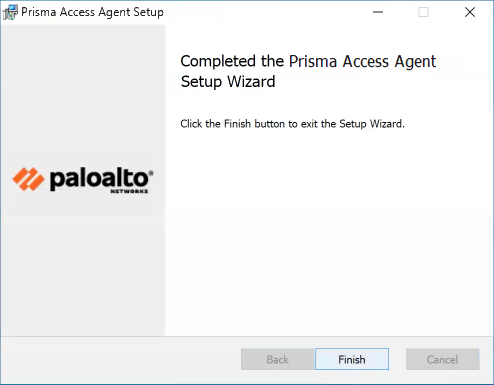The height and width of the screenshot is (385, 494).
Task: Click the greyed-out maximize box icon
Action: [423, 12]
